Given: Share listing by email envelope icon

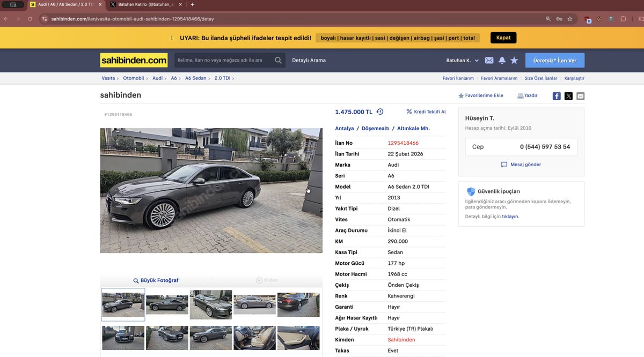Looking at the screenshot, I should (x=580, y=96).
